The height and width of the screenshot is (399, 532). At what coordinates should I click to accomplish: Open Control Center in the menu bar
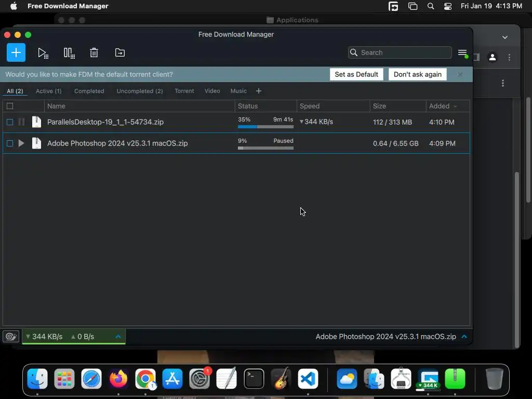tap(448, 6)
